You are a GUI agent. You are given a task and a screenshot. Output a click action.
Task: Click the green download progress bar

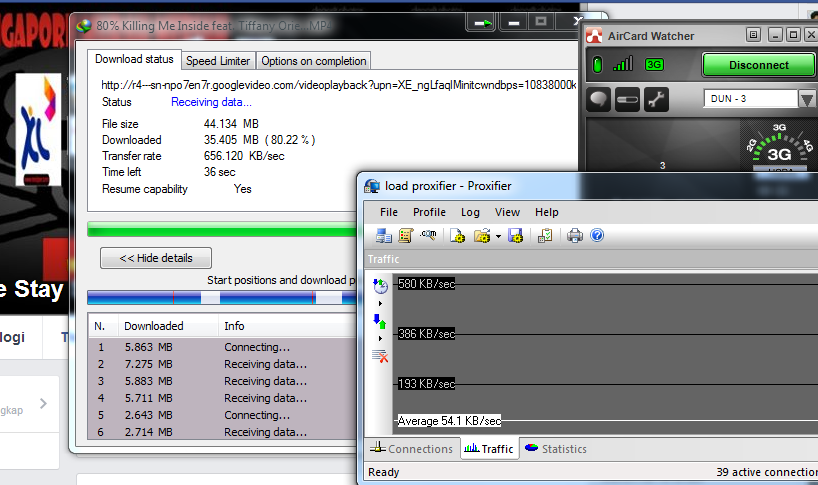pos(222,229)
